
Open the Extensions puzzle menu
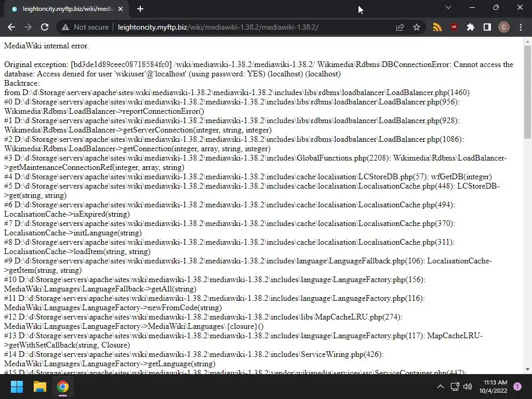click(x=471, y=27)
